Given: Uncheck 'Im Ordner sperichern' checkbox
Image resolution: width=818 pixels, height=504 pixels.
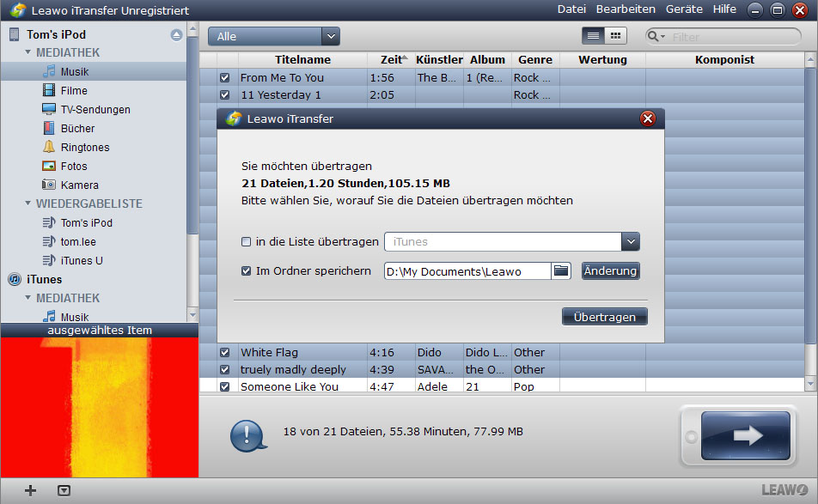Looking at the screenshot, I should (x=247, y=271).
